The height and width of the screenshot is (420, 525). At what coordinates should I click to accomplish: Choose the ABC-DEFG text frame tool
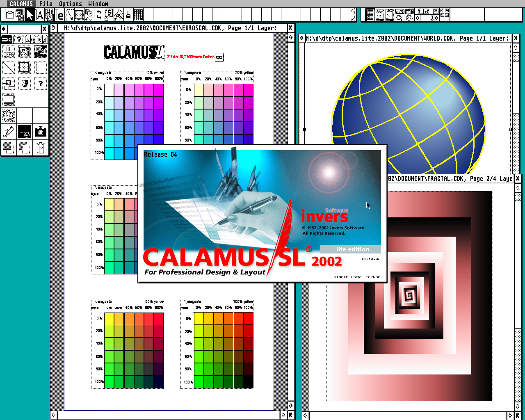pos(8,52)
